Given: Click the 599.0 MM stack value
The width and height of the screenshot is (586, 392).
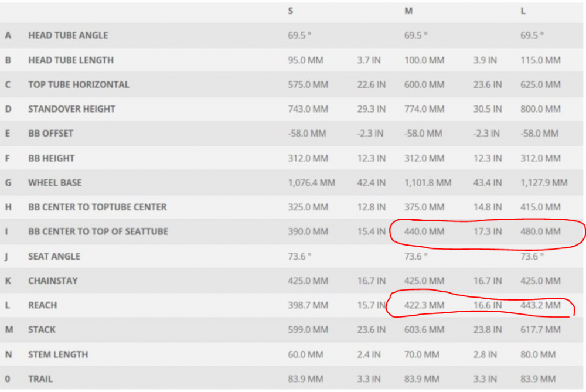Looking at the screenshot, I should [x=308, y=330].
